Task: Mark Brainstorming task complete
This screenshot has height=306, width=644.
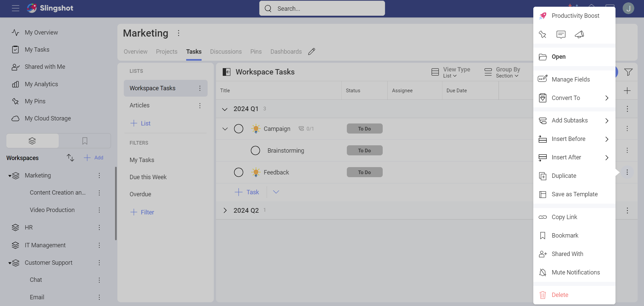Action: pos(255,150)
